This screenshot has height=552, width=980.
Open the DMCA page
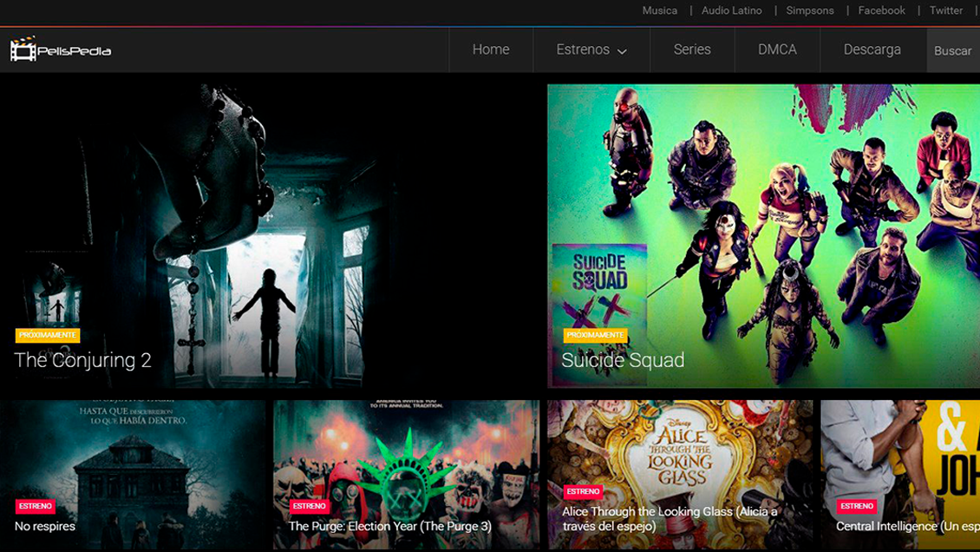click(777, 49)
